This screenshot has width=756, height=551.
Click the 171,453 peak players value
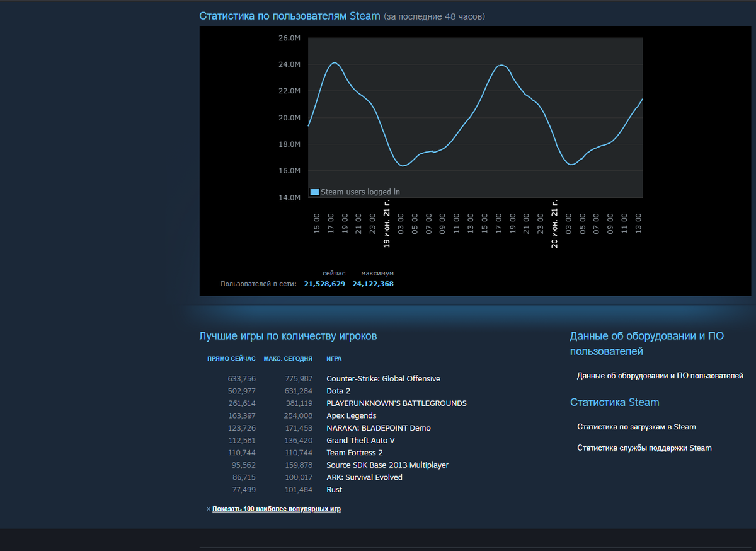pyautogui.click(x=299, y=428)
